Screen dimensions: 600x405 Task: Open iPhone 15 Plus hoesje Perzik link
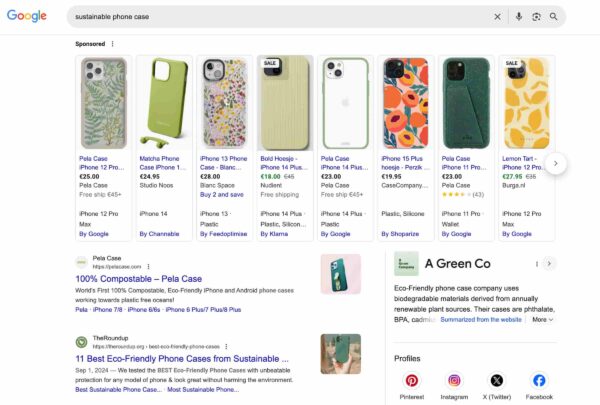pyautogui.click(x=405, y=163)
